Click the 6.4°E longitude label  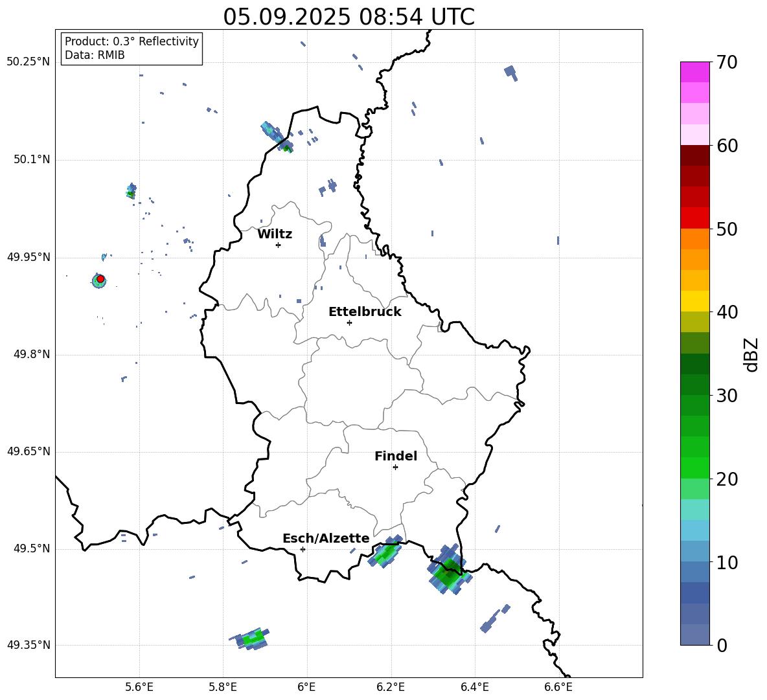tap(474, 687)
